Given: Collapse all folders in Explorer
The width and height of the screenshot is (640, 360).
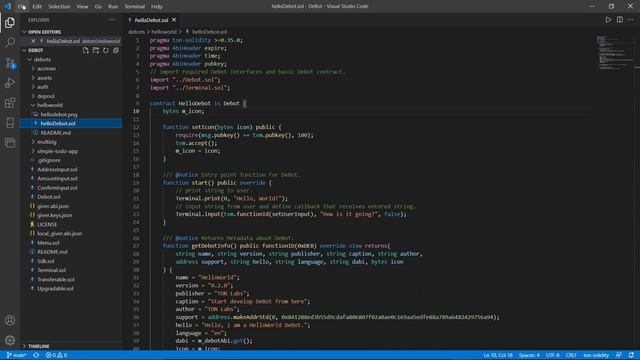Looking at the screenshot, I should (x=116, y=50).
